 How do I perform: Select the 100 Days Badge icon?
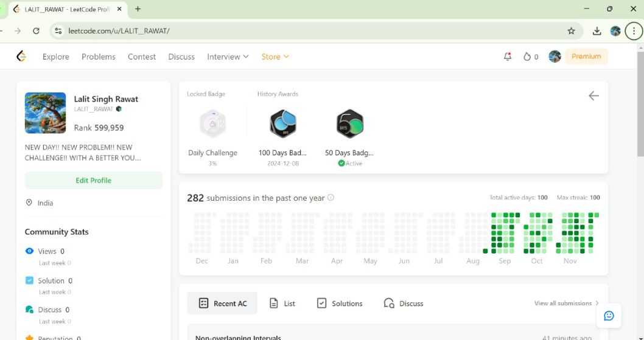pyautogui.click(x=282, y=123)
